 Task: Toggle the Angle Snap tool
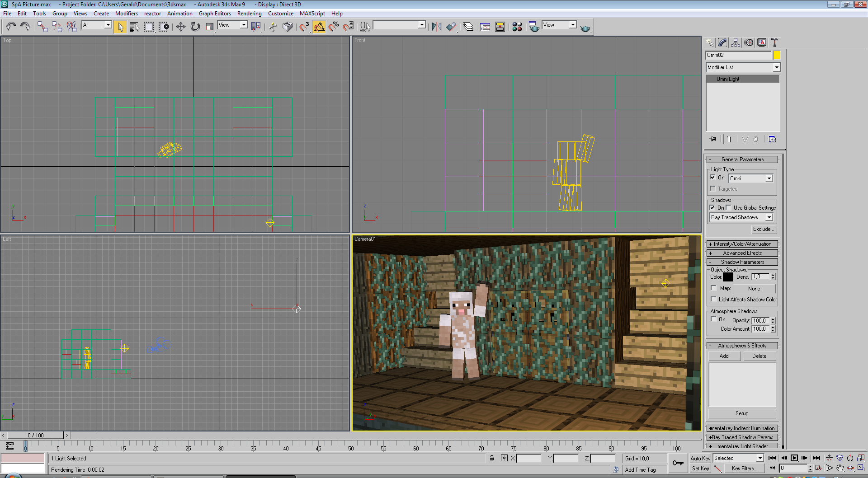click(319, 27)
